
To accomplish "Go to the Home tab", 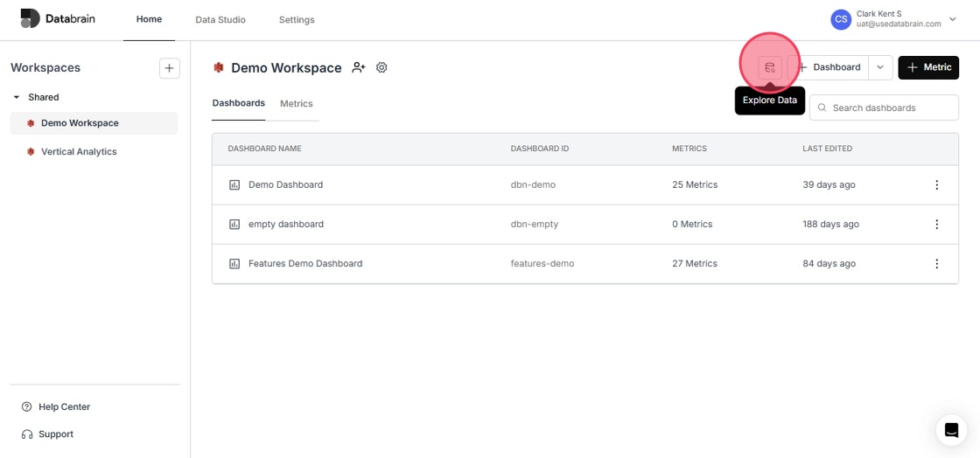I will [149, 19].
